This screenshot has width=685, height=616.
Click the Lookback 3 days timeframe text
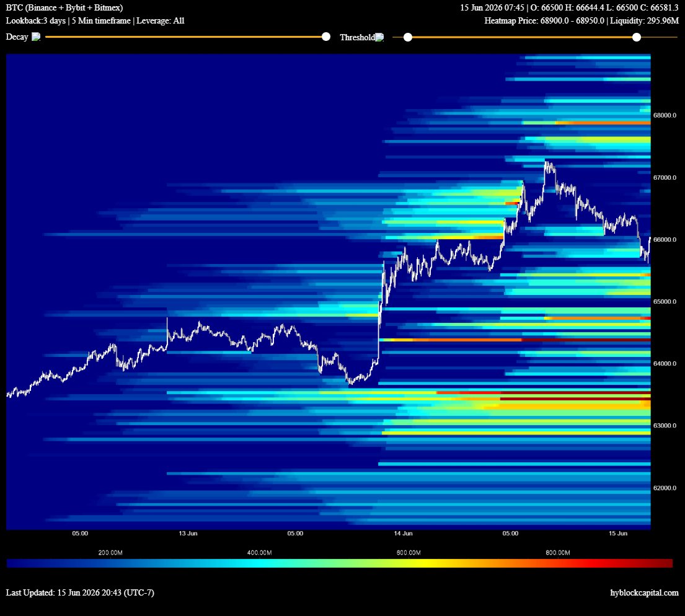pos(95,20)
